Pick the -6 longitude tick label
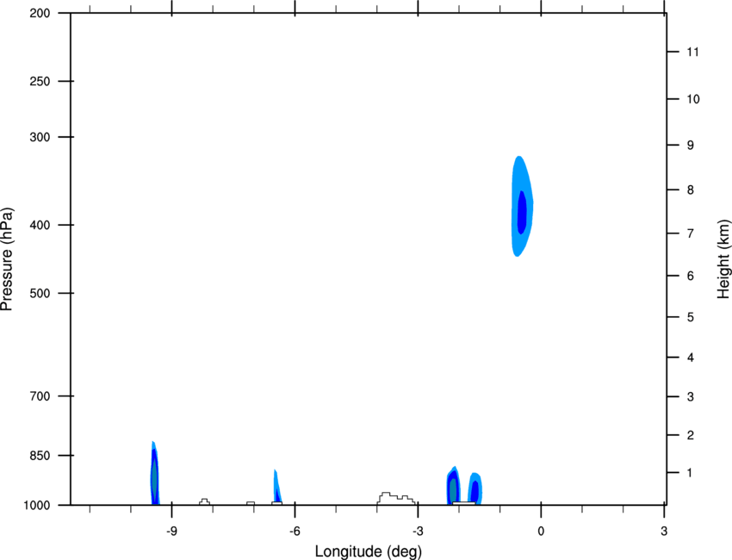The image size is (732, 560). click(295, 532)
